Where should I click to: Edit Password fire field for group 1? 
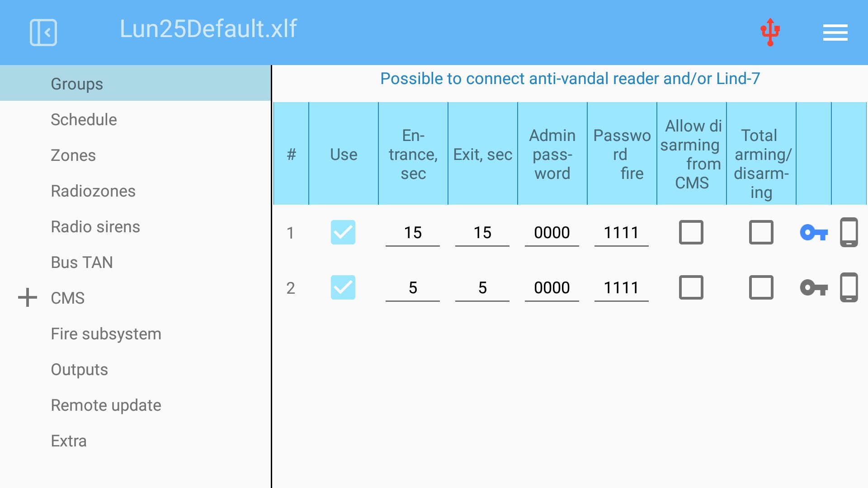(x=622, y=233)
